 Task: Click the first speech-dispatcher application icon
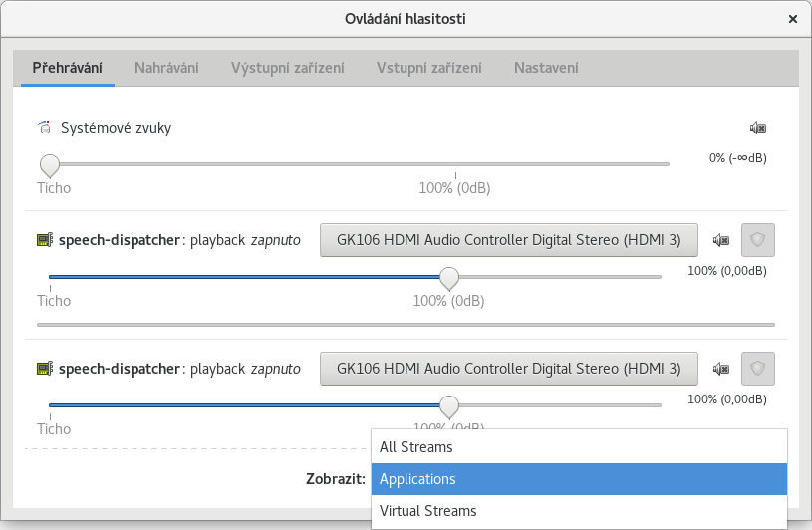(44, 240)
